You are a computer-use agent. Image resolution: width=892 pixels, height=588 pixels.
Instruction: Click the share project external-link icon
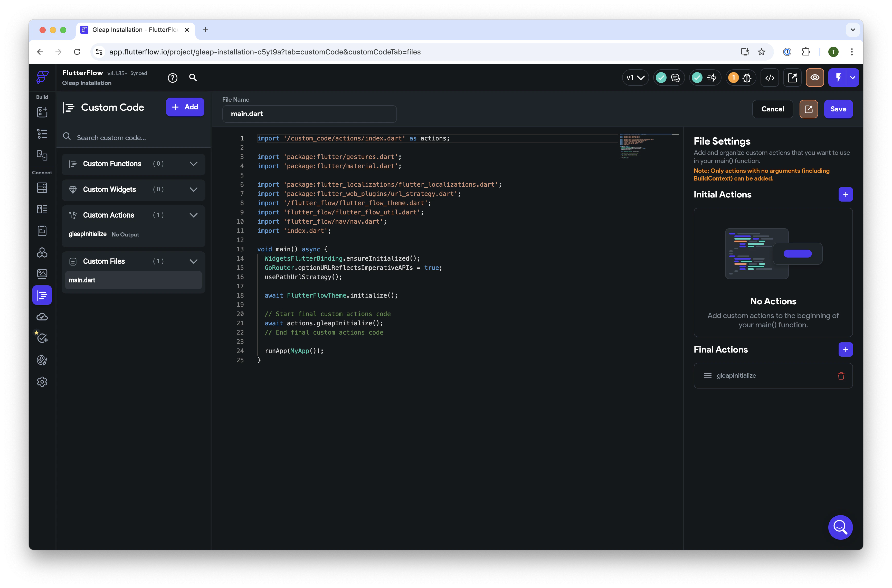point(792,78)
